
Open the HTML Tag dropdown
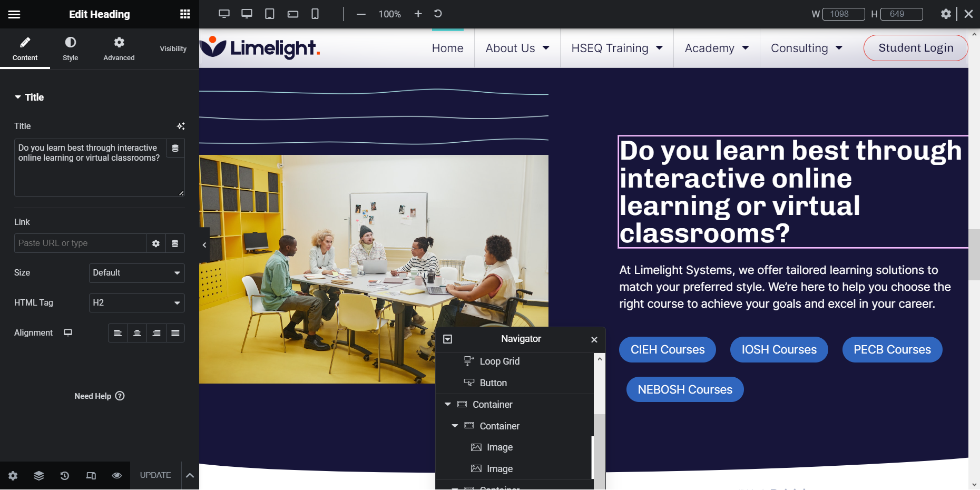136,303
